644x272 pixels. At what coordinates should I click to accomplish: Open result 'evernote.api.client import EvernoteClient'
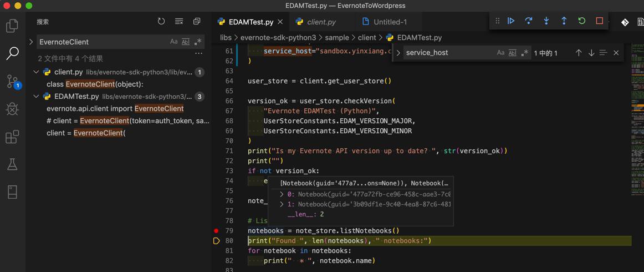[x=115, y=109]
